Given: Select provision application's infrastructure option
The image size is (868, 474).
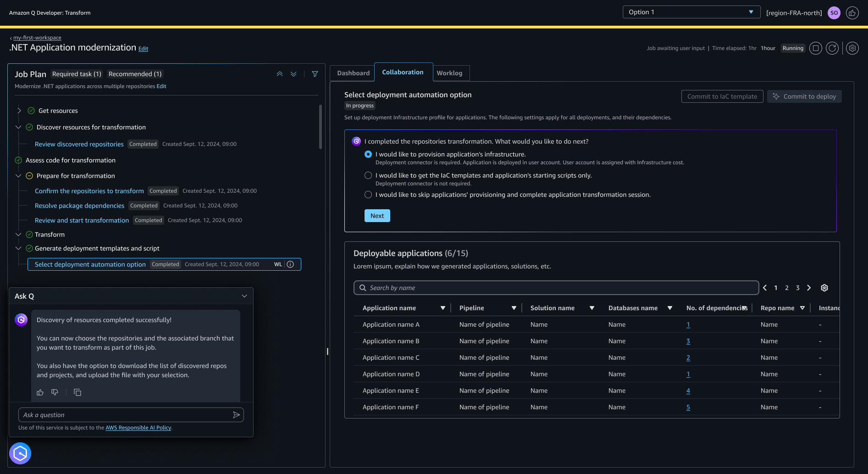Looking at the screenshot, I should pos(368,154).
